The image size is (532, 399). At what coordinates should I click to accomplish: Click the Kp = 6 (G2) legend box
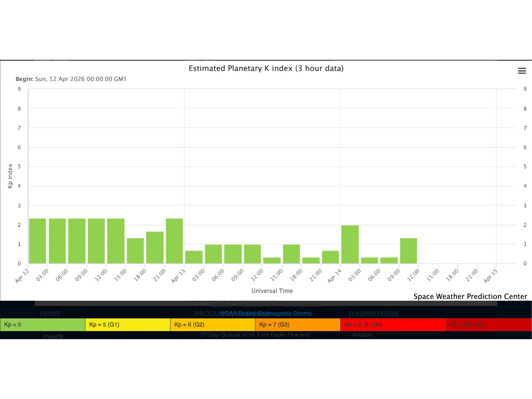212,325
